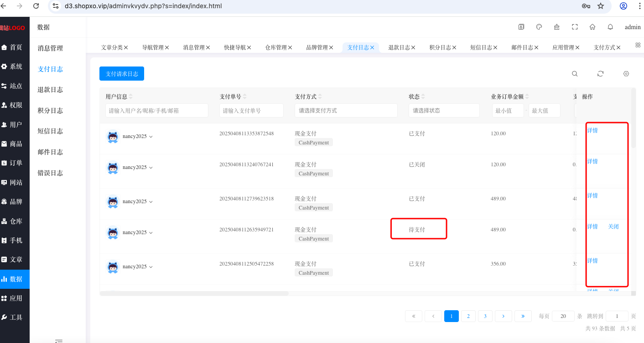Image resolution: width=644 pixels, height=343 pixels.
Task: Open table column settings gear icon
Action: coord(626,74)
